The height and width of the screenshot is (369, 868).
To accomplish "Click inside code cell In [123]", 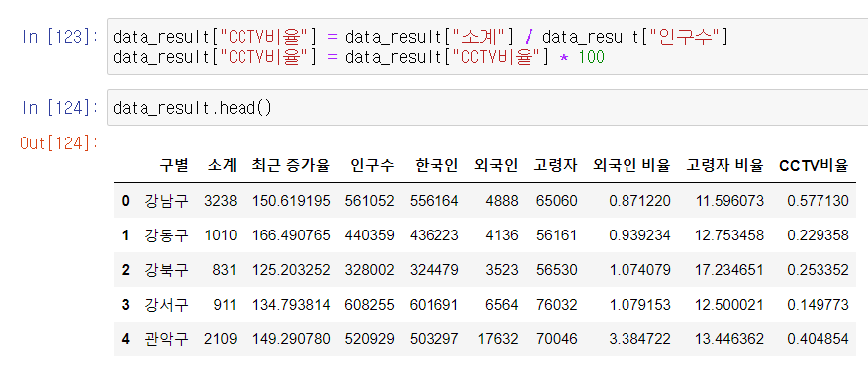I will 487,46.
